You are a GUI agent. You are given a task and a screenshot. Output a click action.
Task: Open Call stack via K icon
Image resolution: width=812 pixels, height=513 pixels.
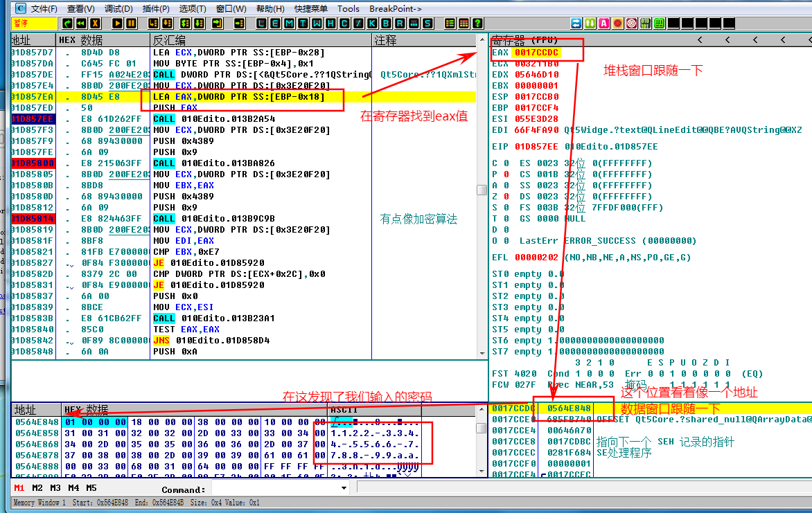(x=372, y=24)
